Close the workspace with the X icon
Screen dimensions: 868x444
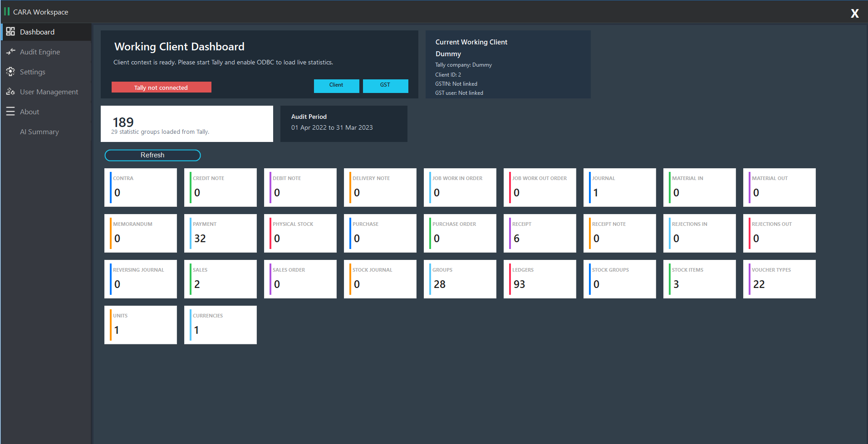coord(854,13)
